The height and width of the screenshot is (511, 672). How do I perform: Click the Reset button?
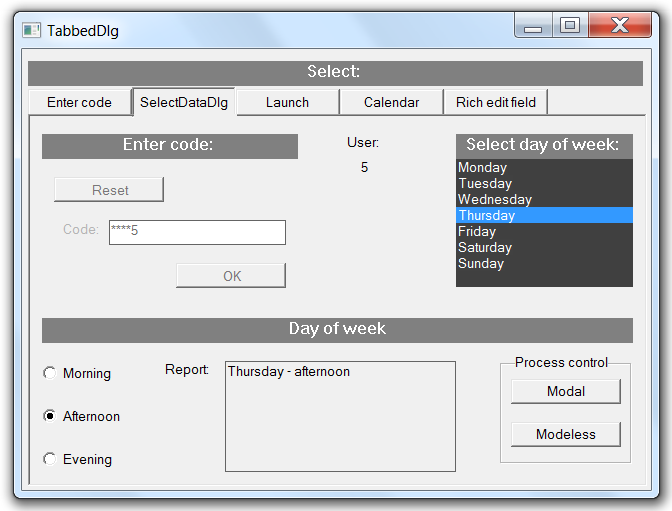pos(109,189)
